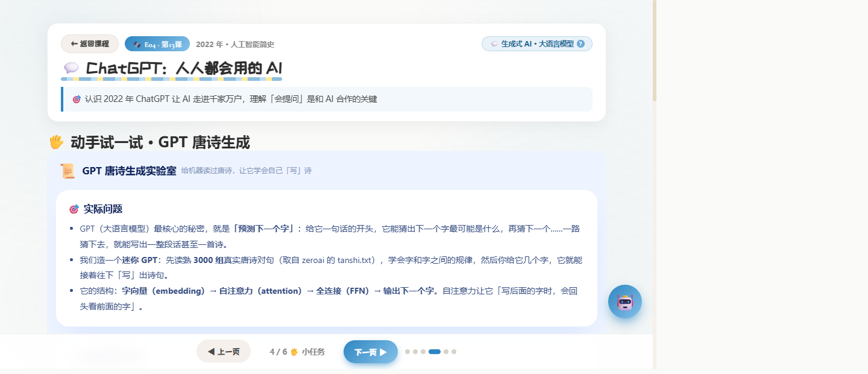Screen dimensions: 868x374
Task: Click the target icon before 认识 2022 年
Action: [77, 99]
